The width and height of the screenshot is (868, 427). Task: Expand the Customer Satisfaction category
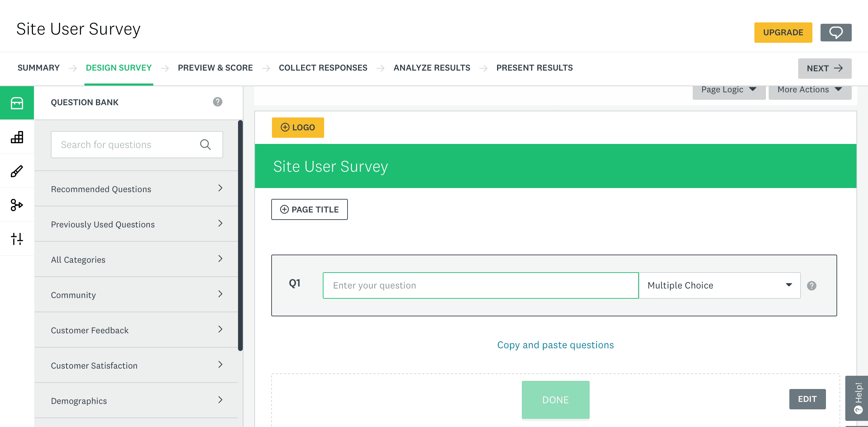[x=136, y=365]
